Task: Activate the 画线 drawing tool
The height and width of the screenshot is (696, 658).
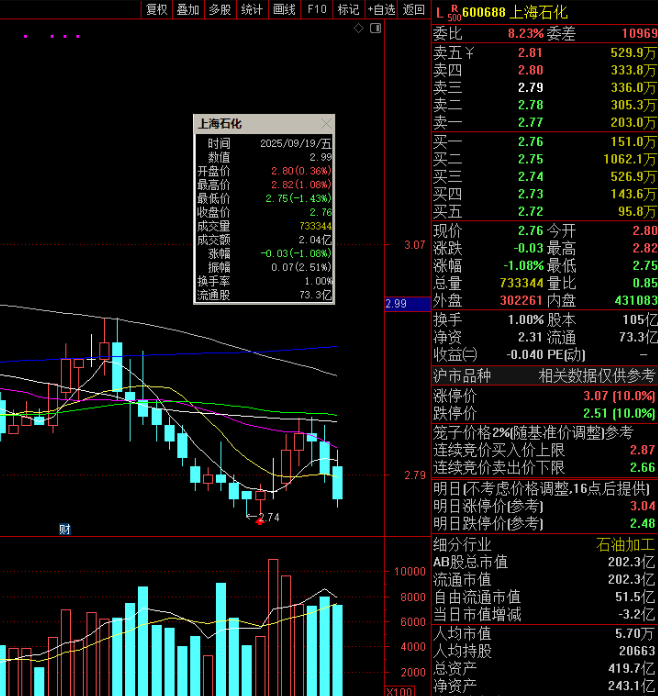Action: tap(284, 9)
